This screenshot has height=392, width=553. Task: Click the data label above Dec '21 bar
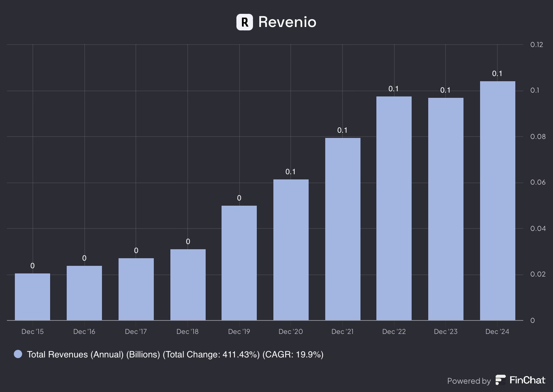[x=342, y=130]
